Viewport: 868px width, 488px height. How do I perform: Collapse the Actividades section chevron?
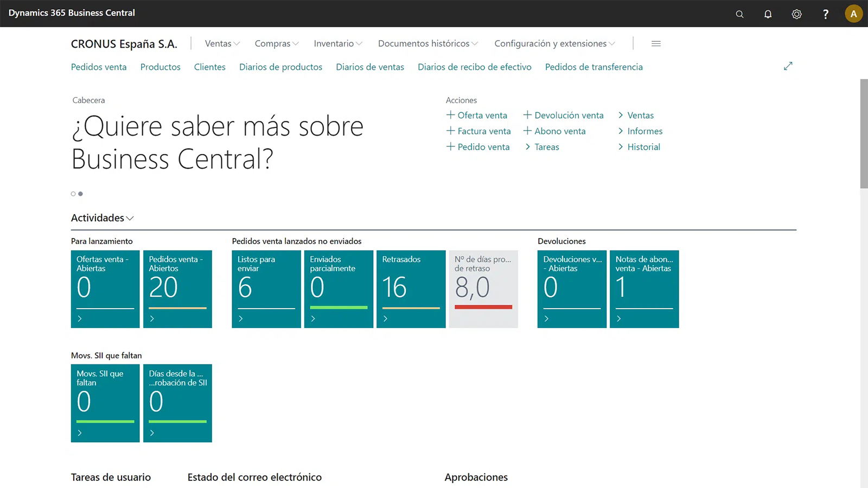click(x=130, y=218)
